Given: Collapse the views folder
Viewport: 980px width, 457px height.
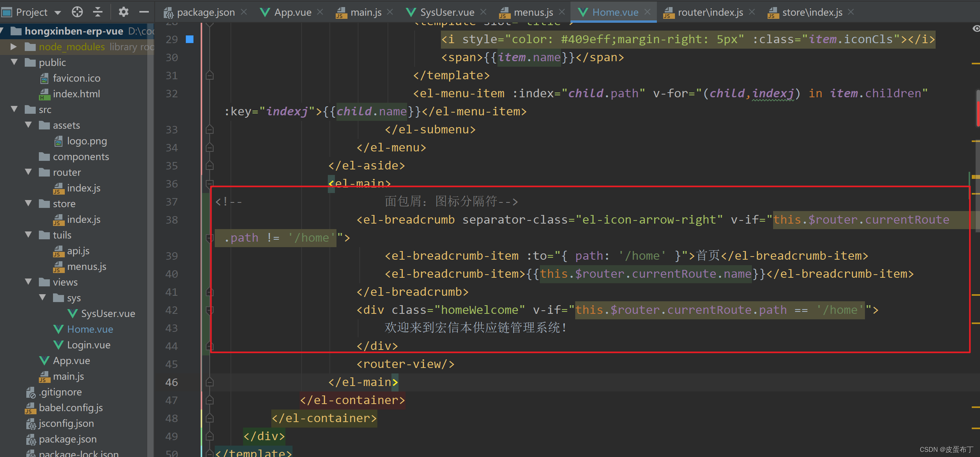Looking at the screenshot, I should pyautogui.click(x=28, y=282).
